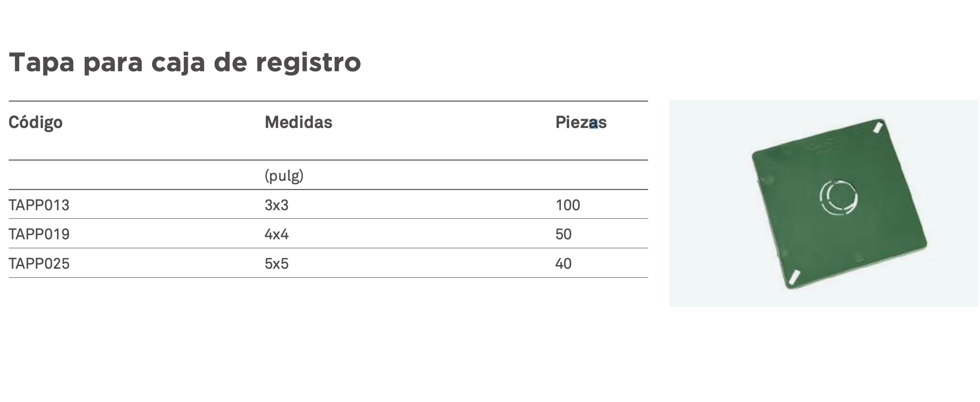Click the 100 pieces value
Image resolution: width=980 pixels, height=402 pixels.
point(568,205)
